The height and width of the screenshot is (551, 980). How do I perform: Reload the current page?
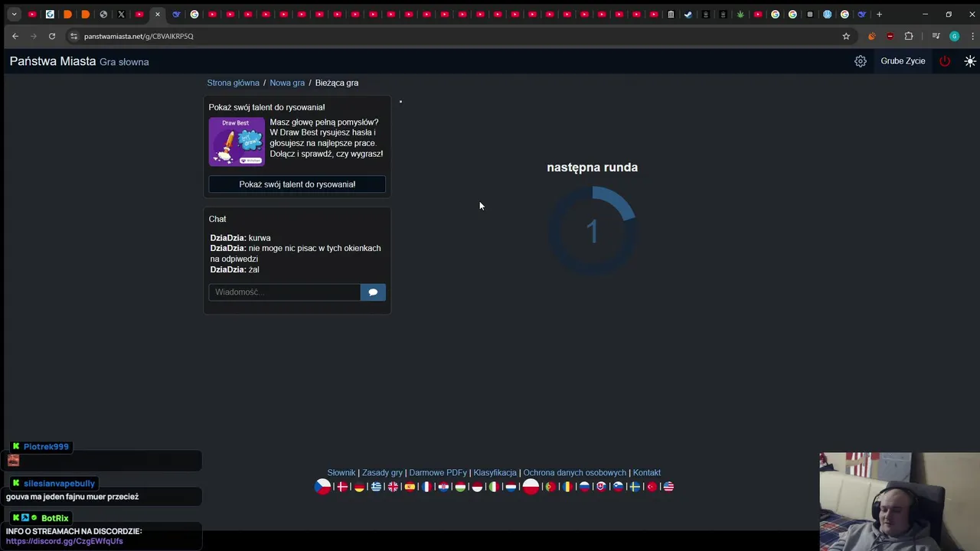click(x=51, y=36)
